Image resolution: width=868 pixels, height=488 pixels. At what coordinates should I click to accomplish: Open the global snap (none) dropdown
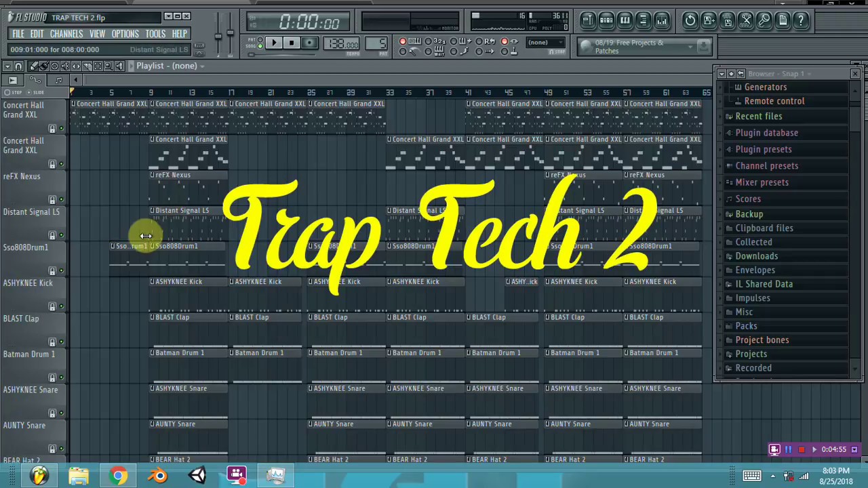545,43
